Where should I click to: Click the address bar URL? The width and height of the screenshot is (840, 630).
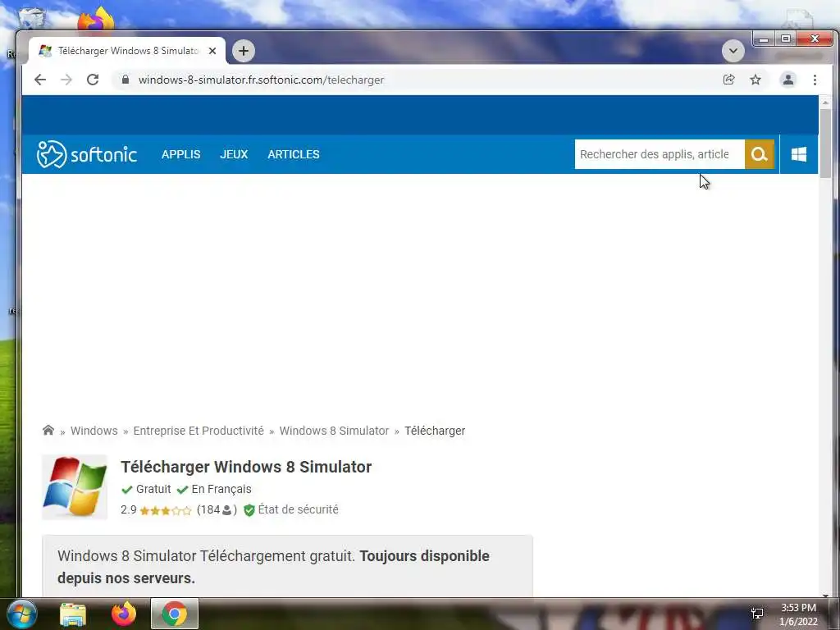261,80
